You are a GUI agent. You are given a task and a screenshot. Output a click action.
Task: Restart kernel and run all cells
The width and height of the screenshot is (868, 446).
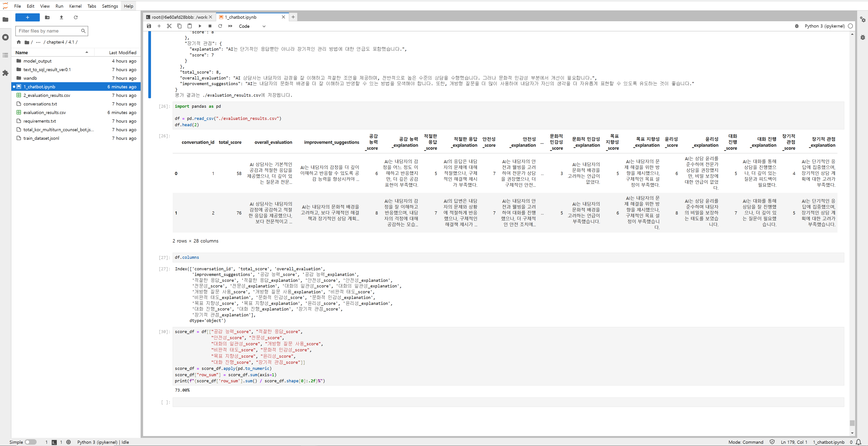coord(231,26)
